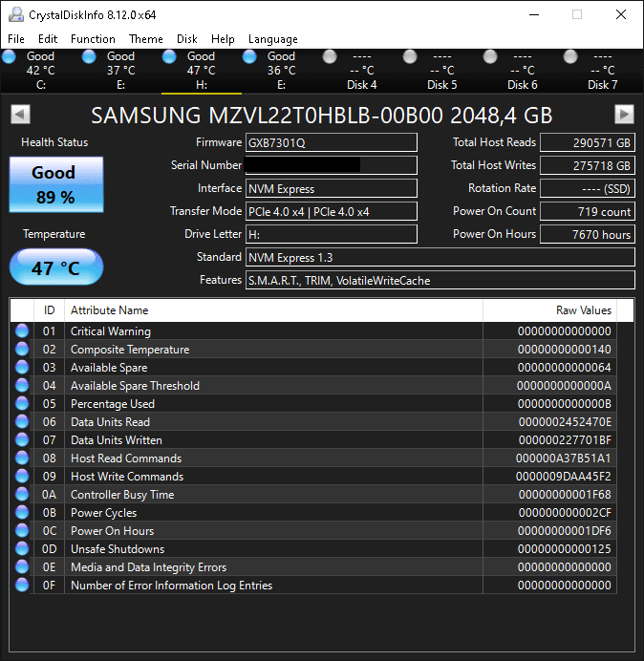Select the Host Read Commands attribute name
The image size is (644, 661).
[126, 458]
